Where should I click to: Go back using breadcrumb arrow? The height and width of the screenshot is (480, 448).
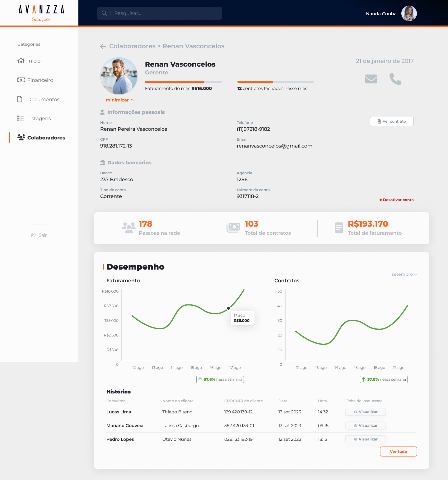(103, 46)
